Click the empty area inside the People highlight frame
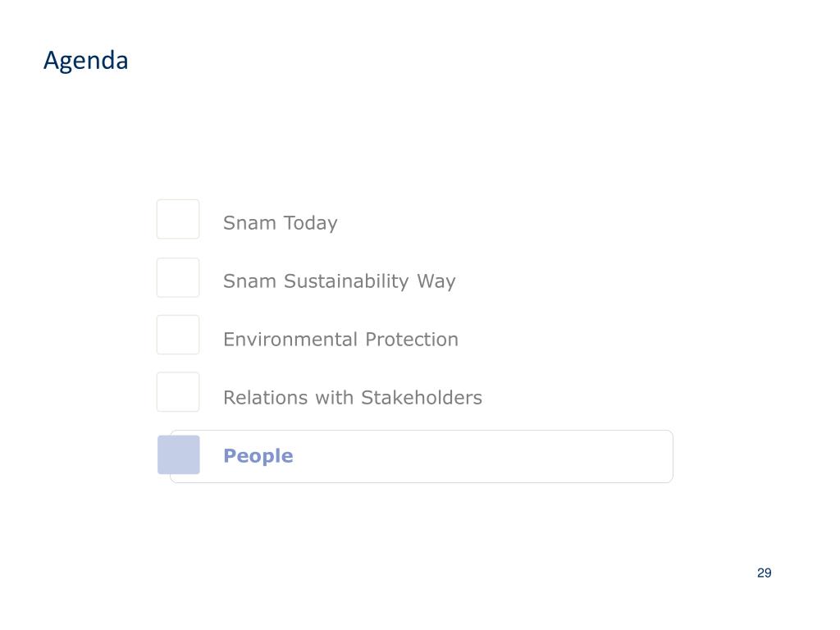840x630 pixels. click(x=482, y=456)
